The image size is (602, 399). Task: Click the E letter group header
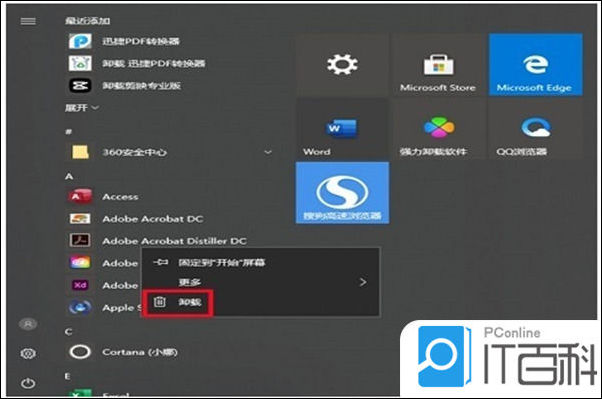tap(68, 376)
